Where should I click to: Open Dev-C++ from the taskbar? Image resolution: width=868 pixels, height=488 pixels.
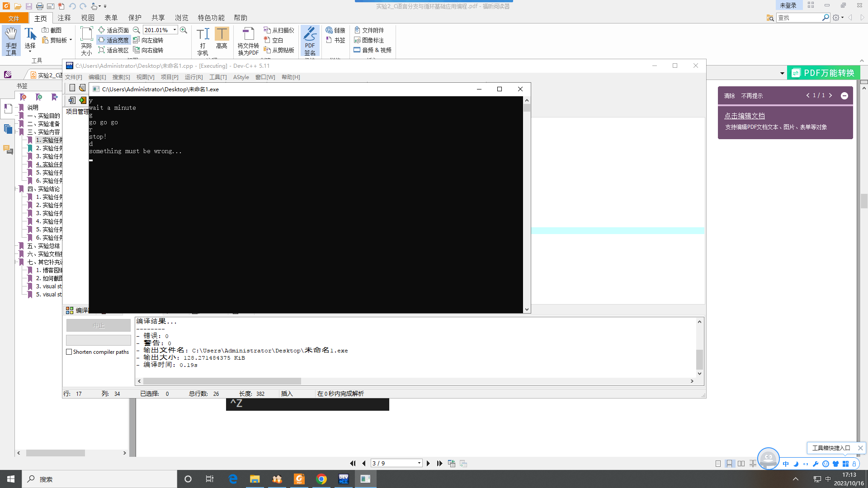click(x=344, y=479)
